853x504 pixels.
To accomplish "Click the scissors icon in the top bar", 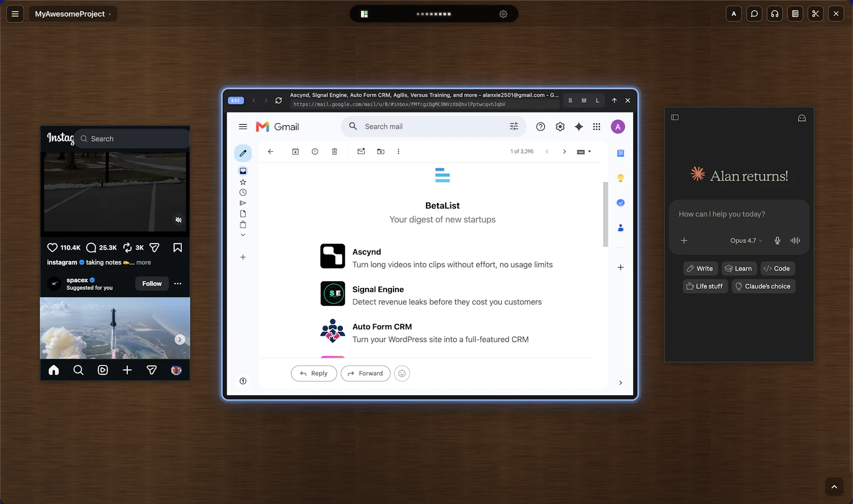I will coord(816,14).
